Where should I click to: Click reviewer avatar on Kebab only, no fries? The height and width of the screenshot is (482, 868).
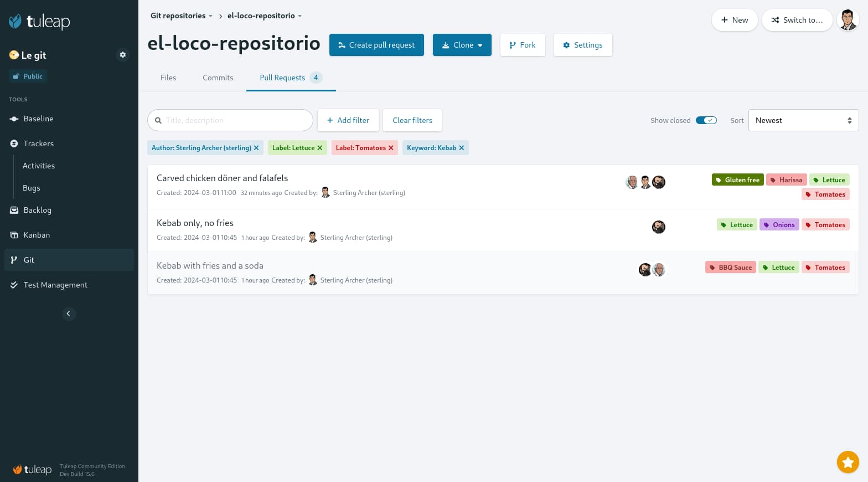[658, 227]
